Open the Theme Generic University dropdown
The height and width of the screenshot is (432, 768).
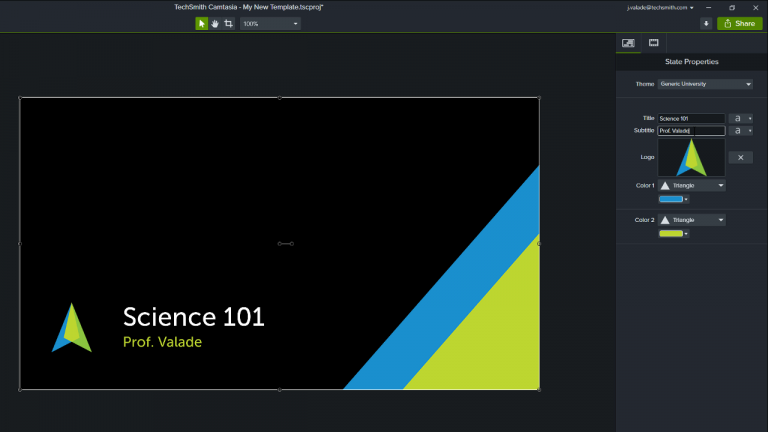[705, 84]
